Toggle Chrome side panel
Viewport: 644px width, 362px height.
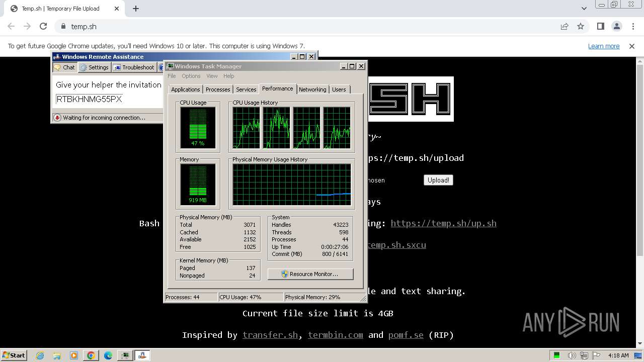[x=600, y=27]
